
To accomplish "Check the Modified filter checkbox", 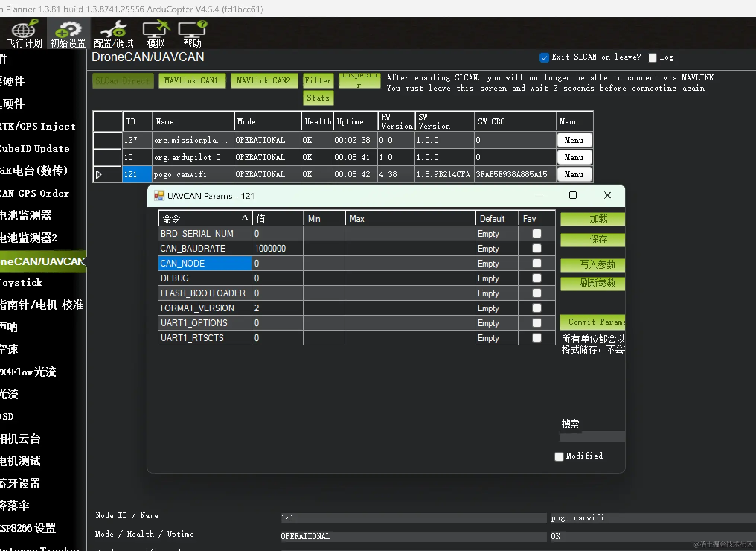I will (x=559, y=456).
